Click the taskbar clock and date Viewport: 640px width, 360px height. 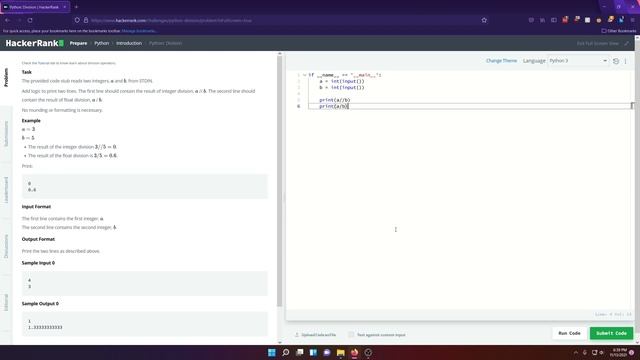(618, 353)
